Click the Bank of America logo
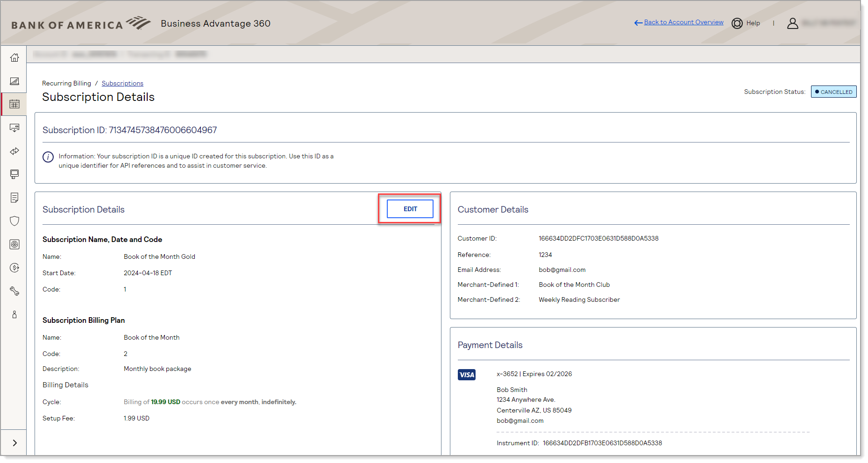 (81, 23)
